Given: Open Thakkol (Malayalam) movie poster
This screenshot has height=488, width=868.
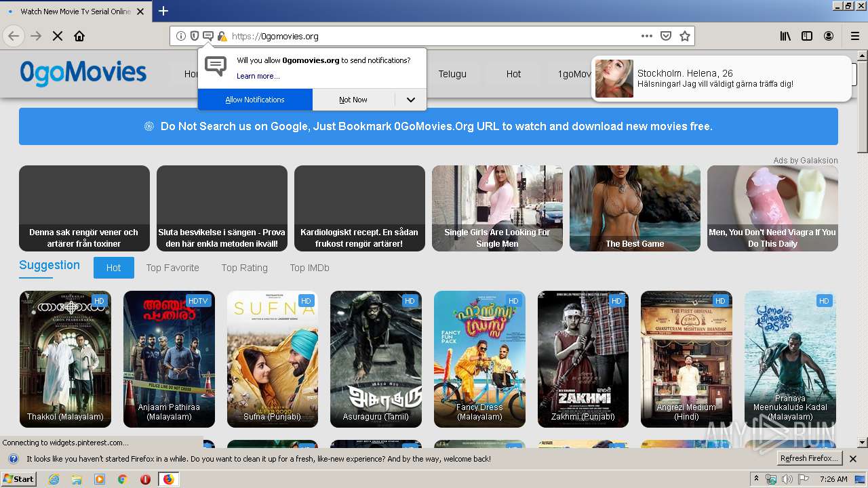Looking at the screenshot, I should [x=65, y=359].
